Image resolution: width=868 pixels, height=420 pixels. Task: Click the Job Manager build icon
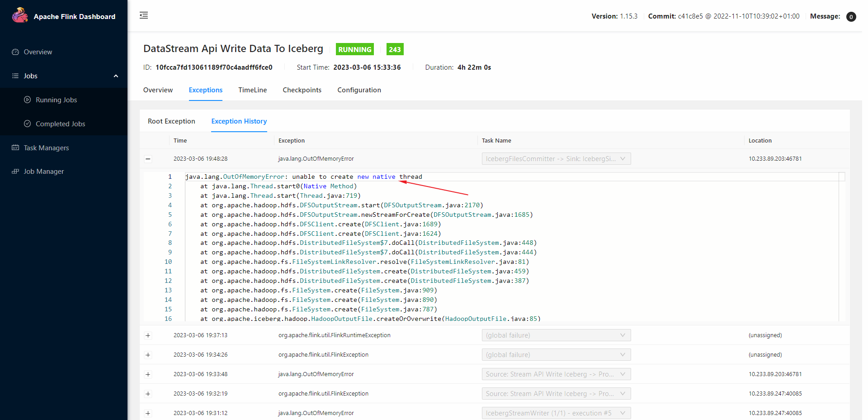click(15, 172)
